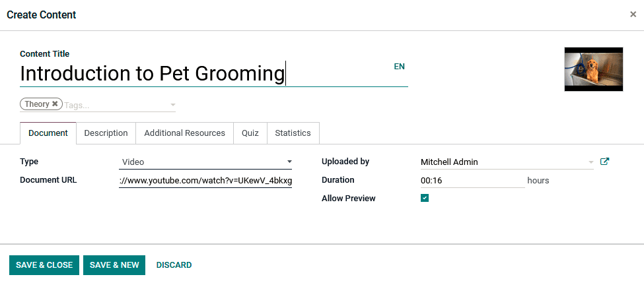Expand the Uploaded by dropdown

590,162
